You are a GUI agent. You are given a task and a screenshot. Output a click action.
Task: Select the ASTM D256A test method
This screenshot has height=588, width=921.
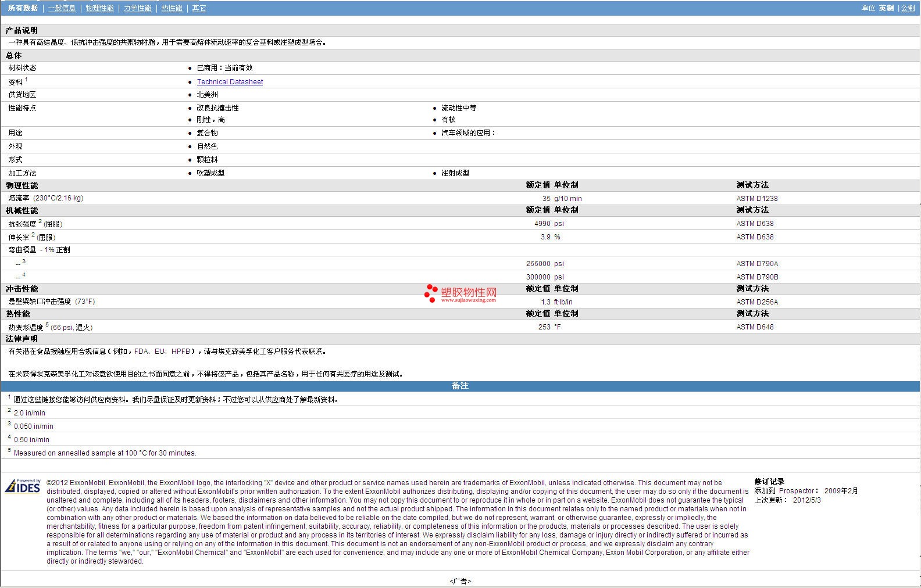tap(757, 302)
